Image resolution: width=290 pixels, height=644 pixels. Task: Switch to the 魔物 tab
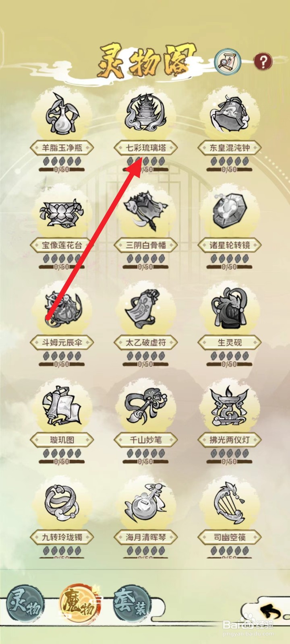78,604
